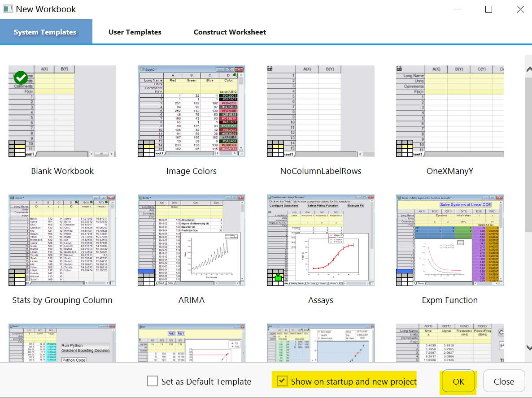Enable the Set as Default Template checkbox

point(153,381)
